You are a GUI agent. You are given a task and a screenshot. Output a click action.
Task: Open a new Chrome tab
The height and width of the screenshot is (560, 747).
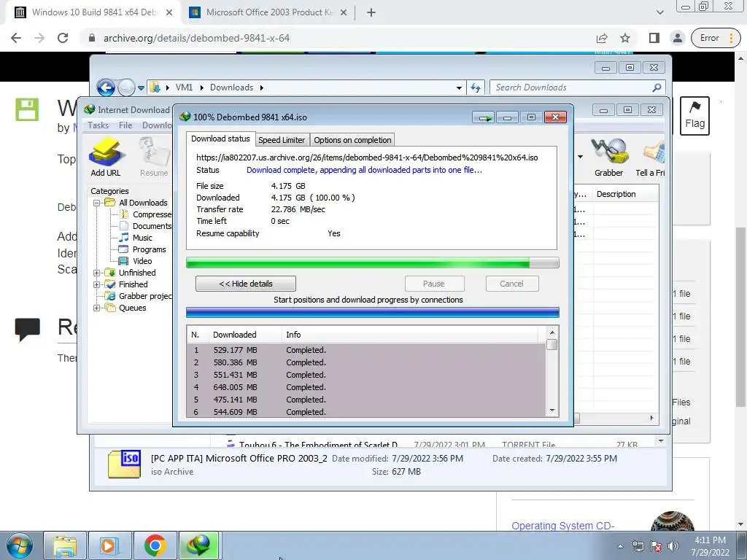[371, 12]
